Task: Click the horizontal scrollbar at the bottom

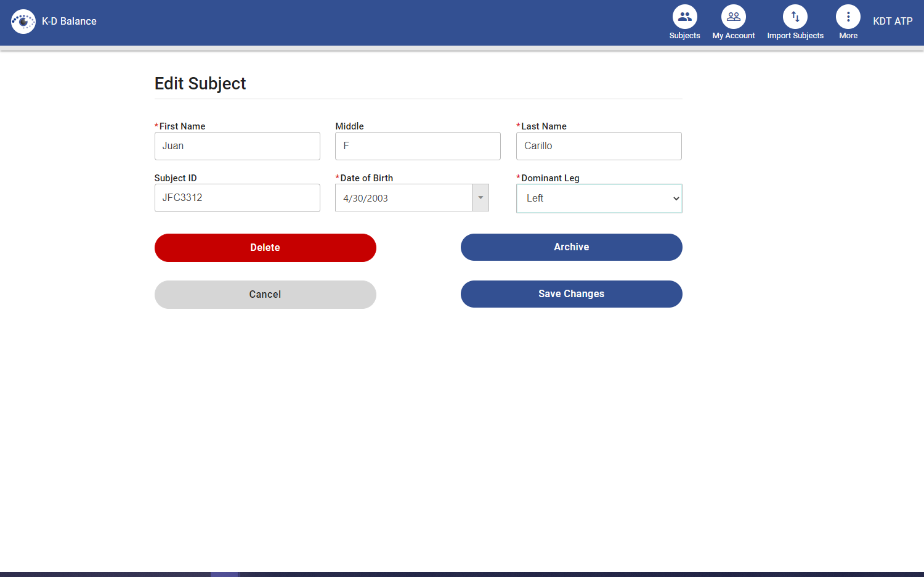Action: (x=225, y=573)
